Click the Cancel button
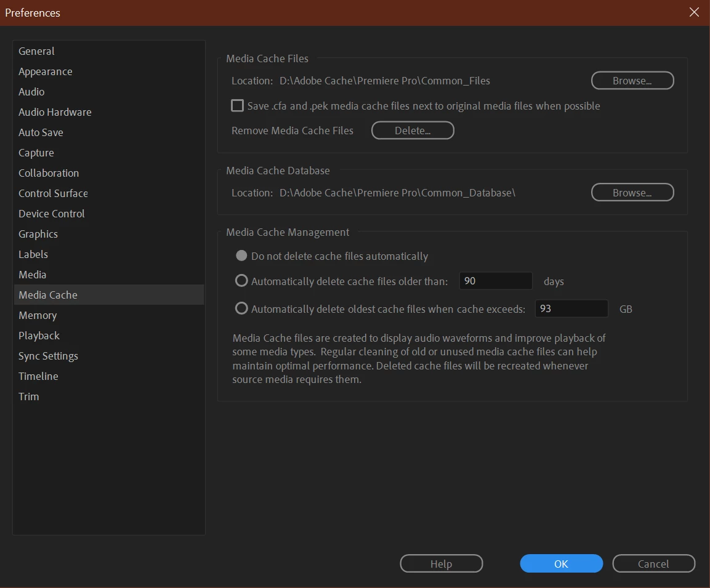710x588 pixels. coord(653,563)
